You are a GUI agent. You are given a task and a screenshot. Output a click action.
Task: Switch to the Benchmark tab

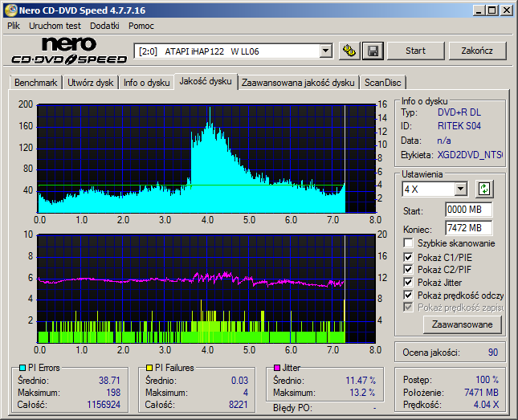coord(35,83)
